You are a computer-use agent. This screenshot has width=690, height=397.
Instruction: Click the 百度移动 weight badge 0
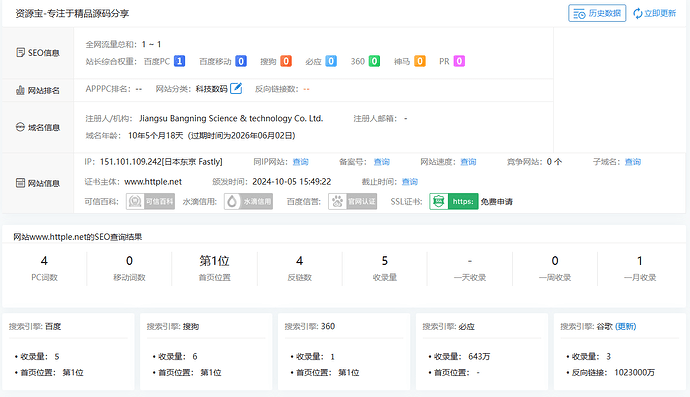click(241, 61)
